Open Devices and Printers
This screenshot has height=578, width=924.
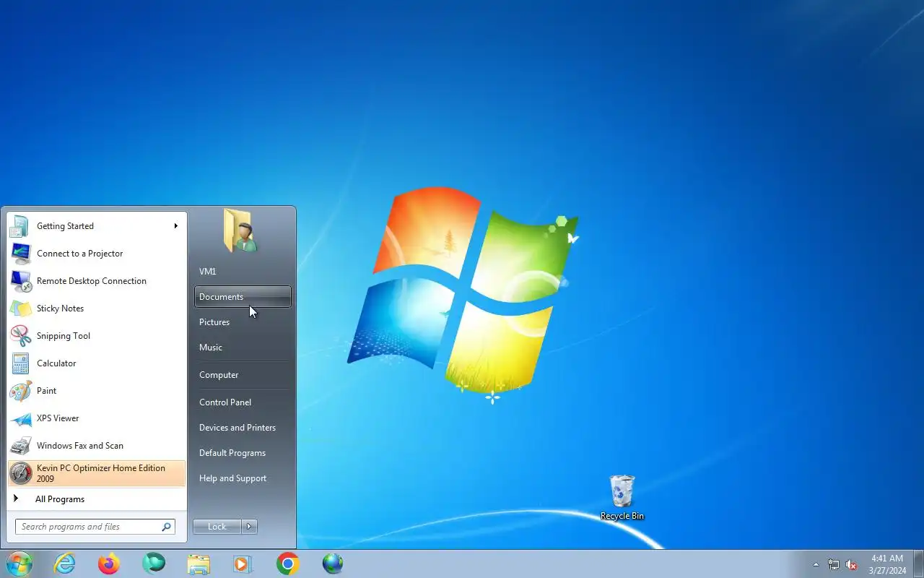[243, 428]
